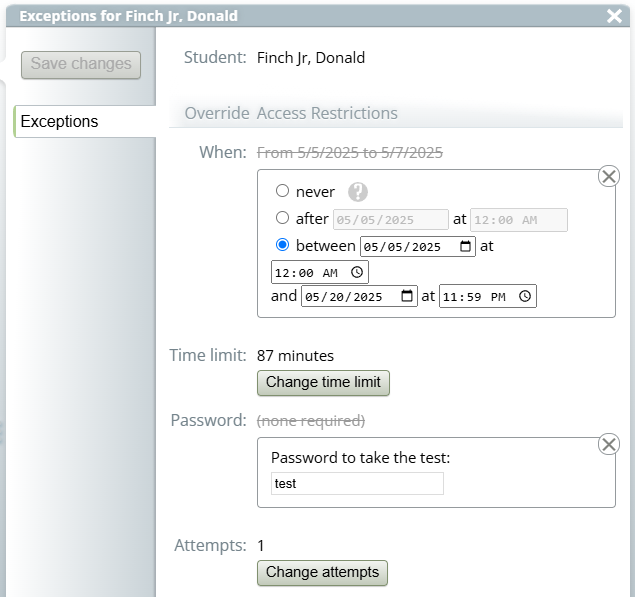This screenshot has width=635, height=597.
Task: Click the 11:59 PM end time field
Action: [488, 296]
